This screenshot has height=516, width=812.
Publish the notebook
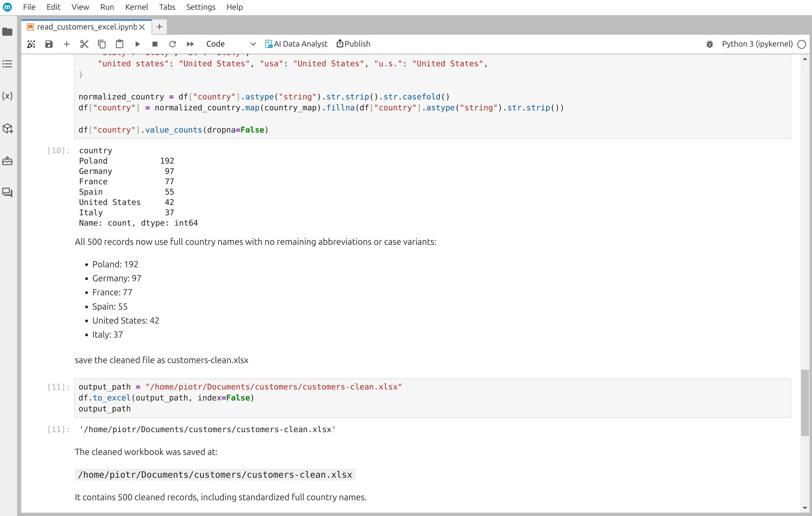tap(353, 44)
